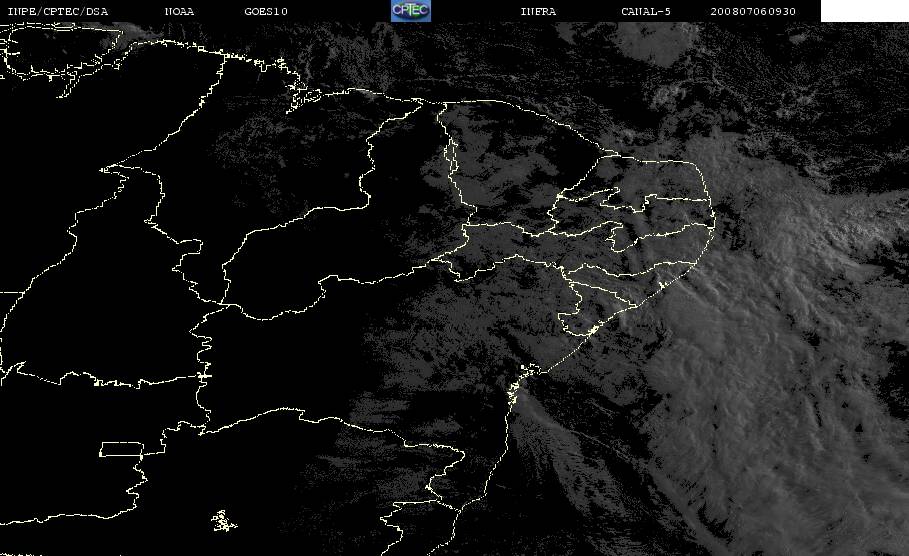909x556 pixels.
Task: Click the 200807060930 timestamp
Action: pyautogui.click(x=753, y=11)
